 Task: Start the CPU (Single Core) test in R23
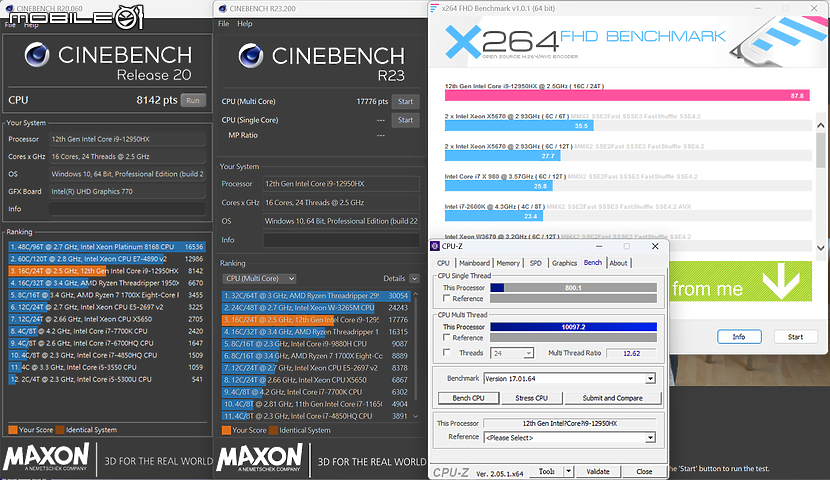[x=405, y=120]
